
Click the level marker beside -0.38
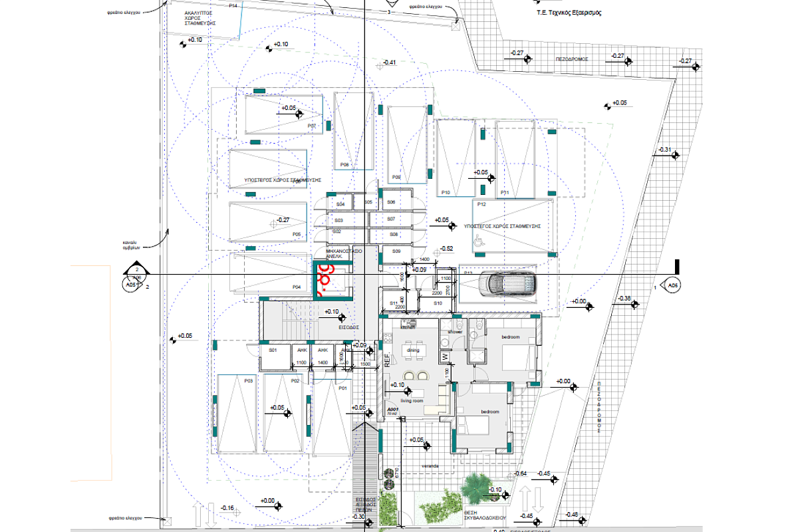(x=635, y=304)
